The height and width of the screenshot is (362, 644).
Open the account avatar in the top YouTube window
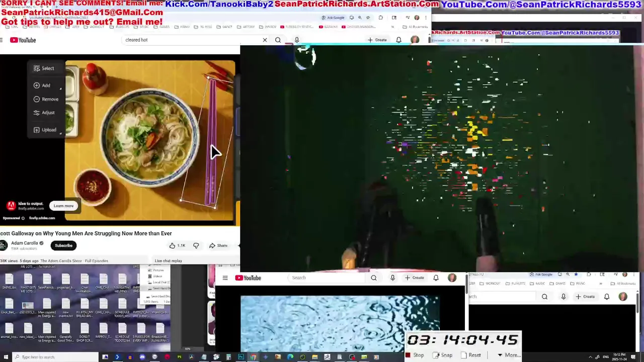(415, 40)
